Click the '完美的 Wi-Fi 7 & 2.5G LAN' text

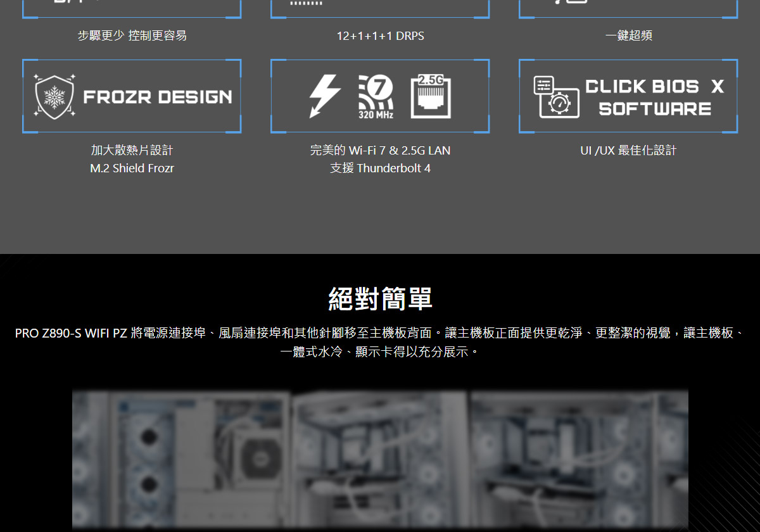click(380, 150)
